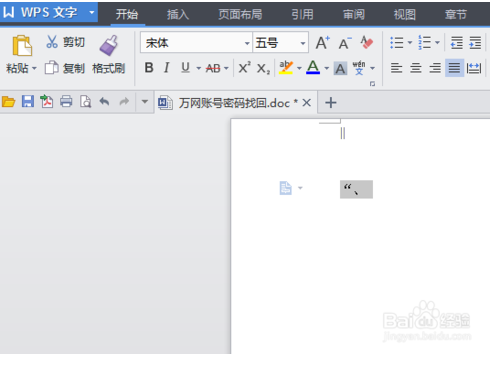Open the 页面布局 ribbon tab
The height and width of the screenshot is (384, 490).
pyautogui.click(x=240, y=14)
